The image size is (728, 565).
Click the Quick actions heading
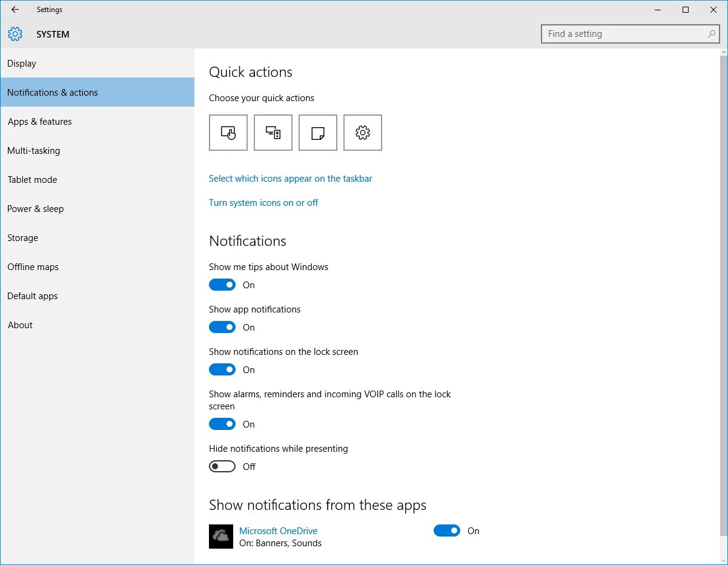pyautogui.click(x=251, y=72)
